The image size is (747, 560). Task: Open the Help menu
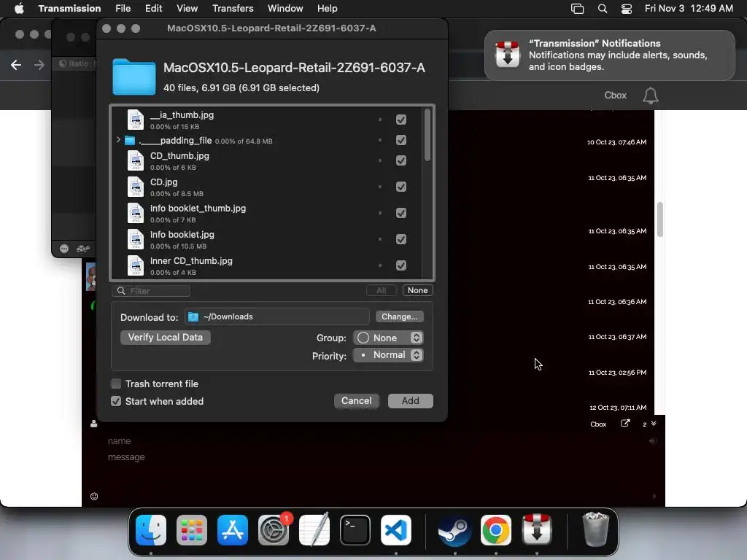click(328, 8)
